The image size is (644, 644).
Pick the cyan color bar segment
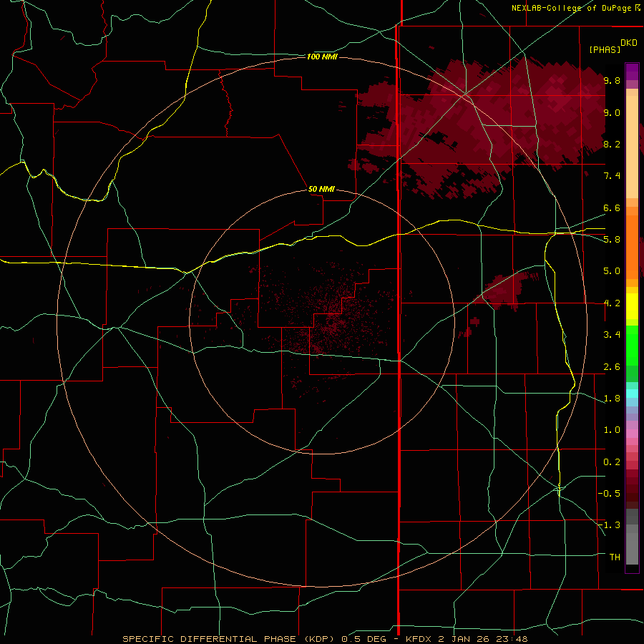click(x=632, y=394)
